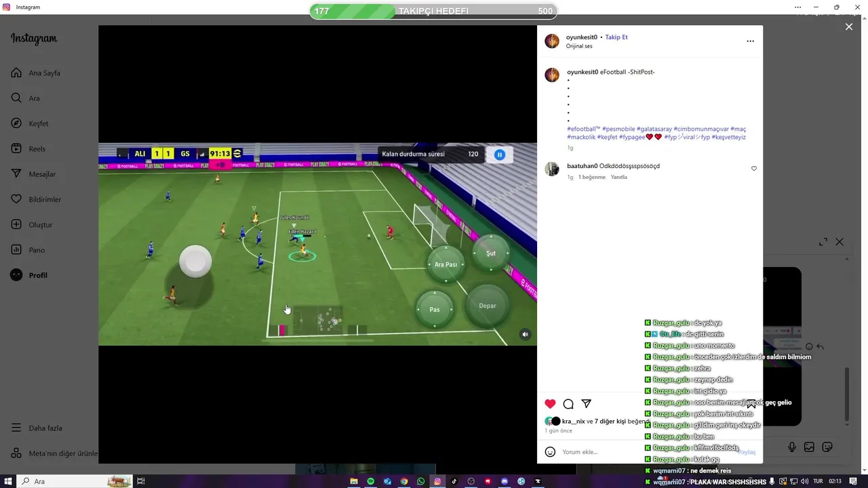Click baatuhan0's avatar in the comments
Image resolution: width=868 pixels, height=488 pixels.
click(552, 169)
